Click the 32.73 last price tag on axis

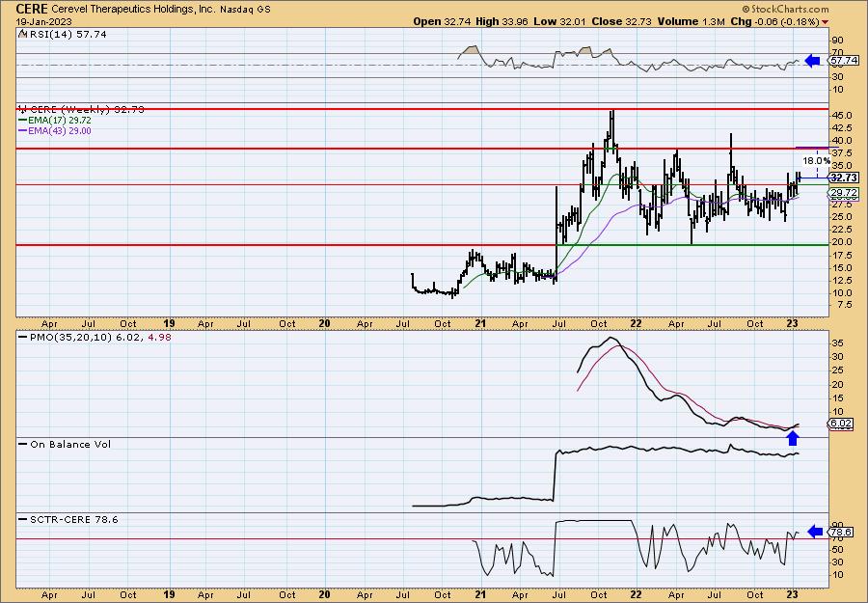tap(844, 178)
